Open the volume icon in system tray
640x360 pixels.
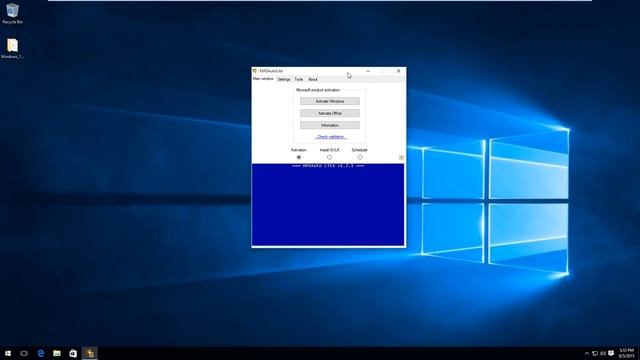(603, 353)
